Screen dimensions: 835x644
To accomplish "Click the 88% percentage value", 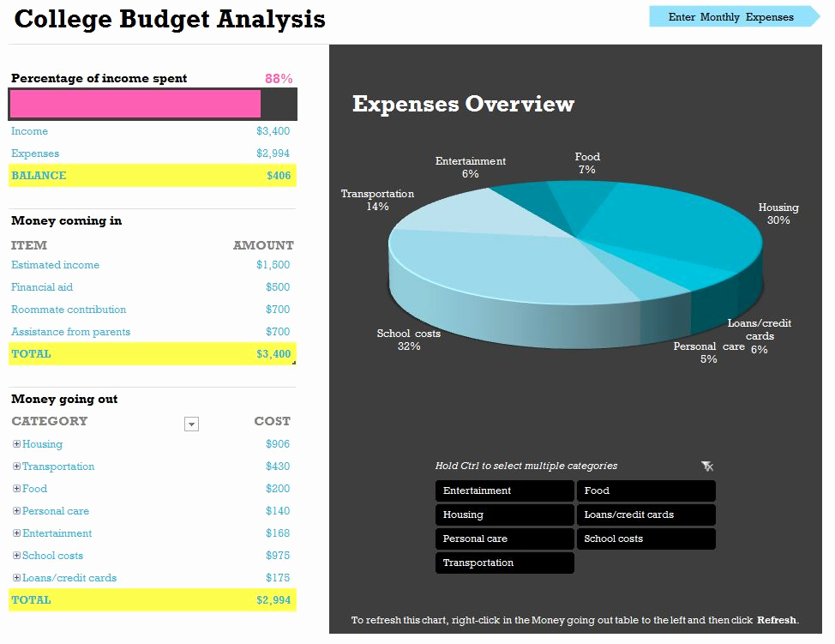I will click(x=279, y=79).
